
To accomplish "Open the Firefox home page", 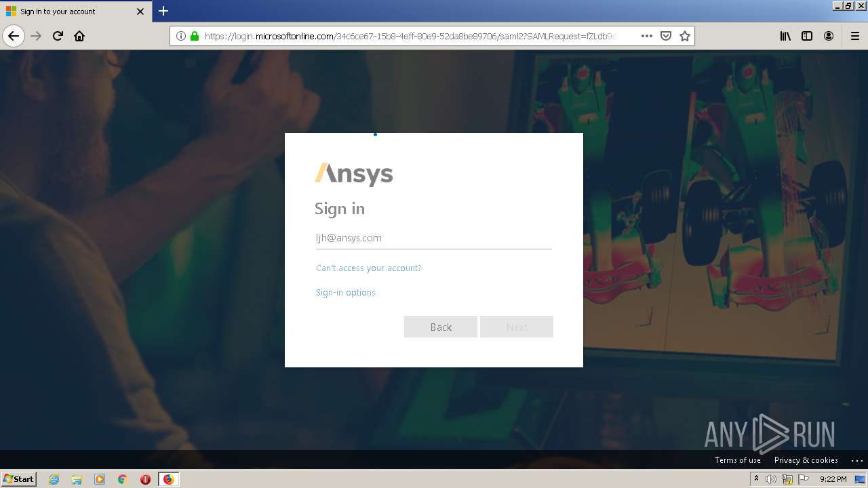I will tap(79, 36).
